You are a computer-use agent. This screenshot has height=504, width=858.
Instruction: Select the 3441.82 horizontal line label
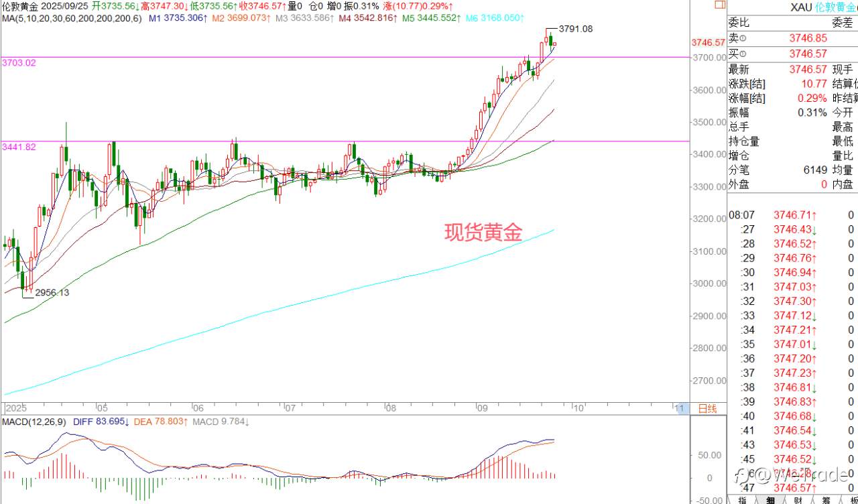19,147
